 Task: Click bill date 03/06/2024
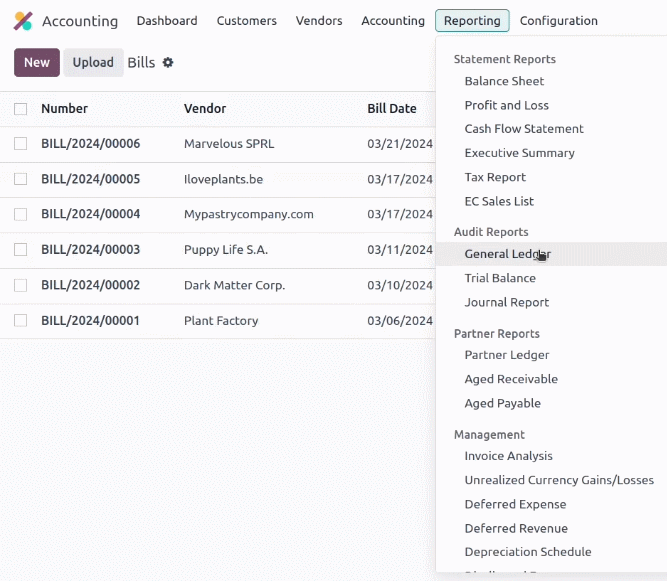coord(400,321)
